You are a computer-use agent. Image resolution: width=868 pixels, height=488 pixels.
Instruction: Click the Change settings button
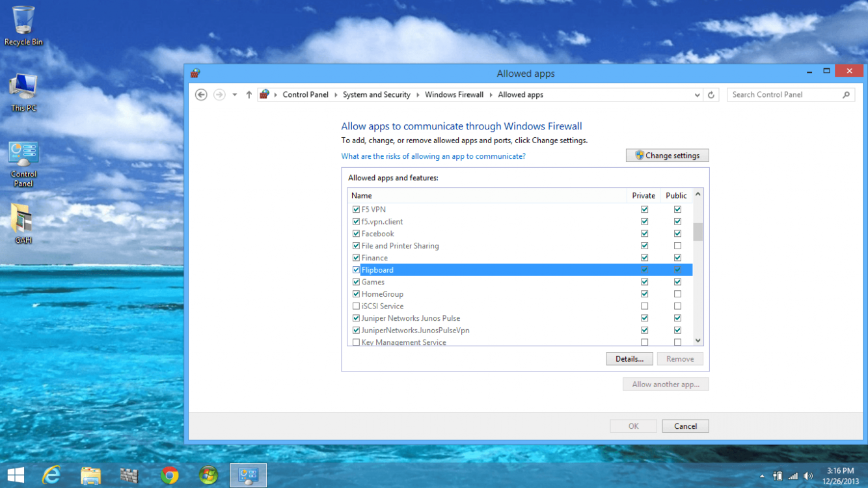[667, 156]
